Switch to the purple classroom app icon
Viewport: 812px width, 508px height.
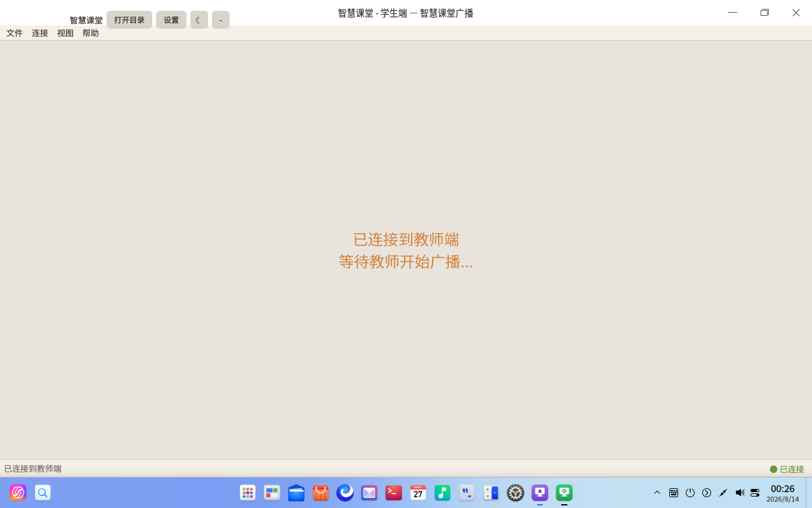(540, 493)
